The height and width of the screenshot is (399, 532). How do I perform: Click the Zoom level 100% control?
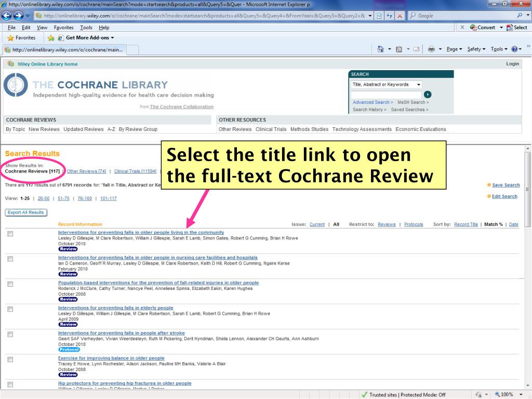(x=504, y=395)
